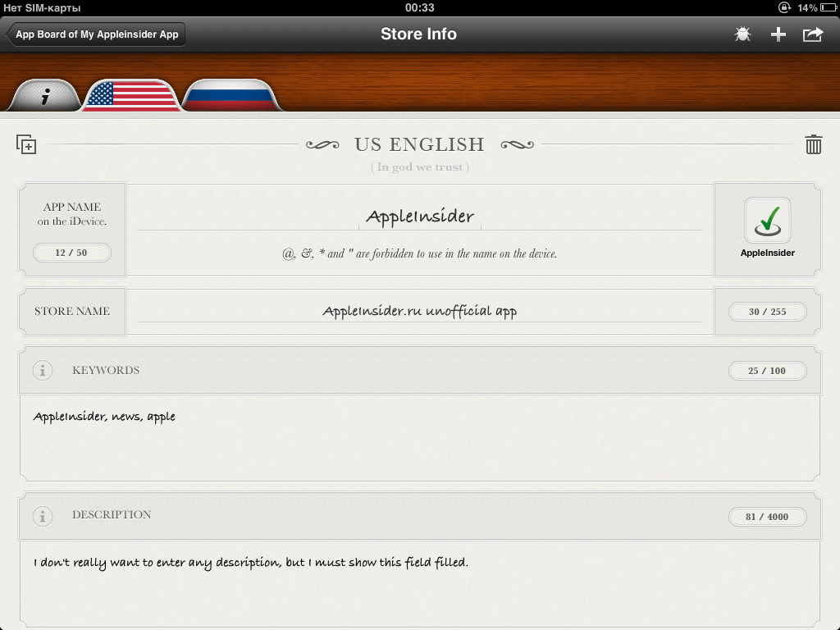Tap the KEYWORDS section label
The image size is (840, 630).
point(106,370)
